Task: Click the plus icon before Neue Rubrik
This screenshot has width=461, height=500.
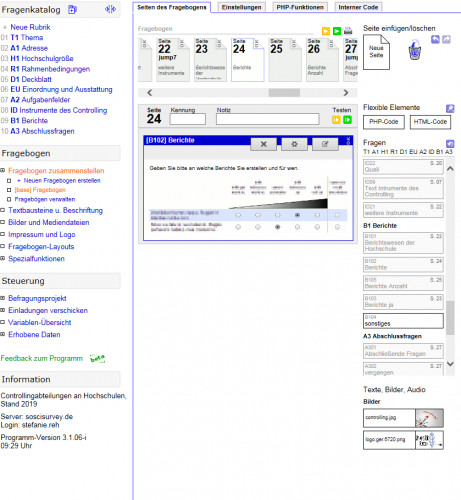Action: tap(5, 27)
